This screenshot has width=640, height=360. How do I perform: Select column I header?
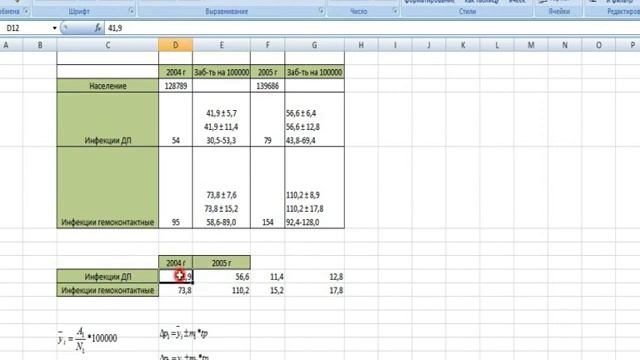tap(395, 45)
